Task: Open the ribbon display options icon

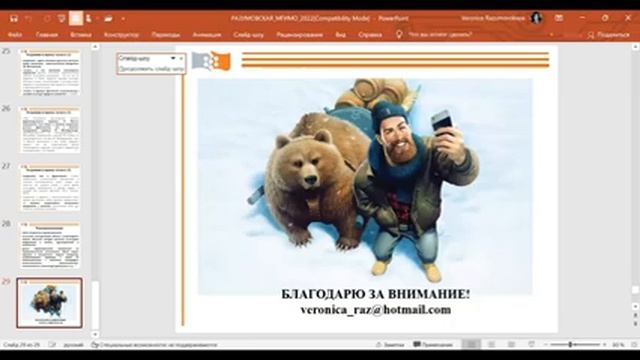Action: point(559,18)
